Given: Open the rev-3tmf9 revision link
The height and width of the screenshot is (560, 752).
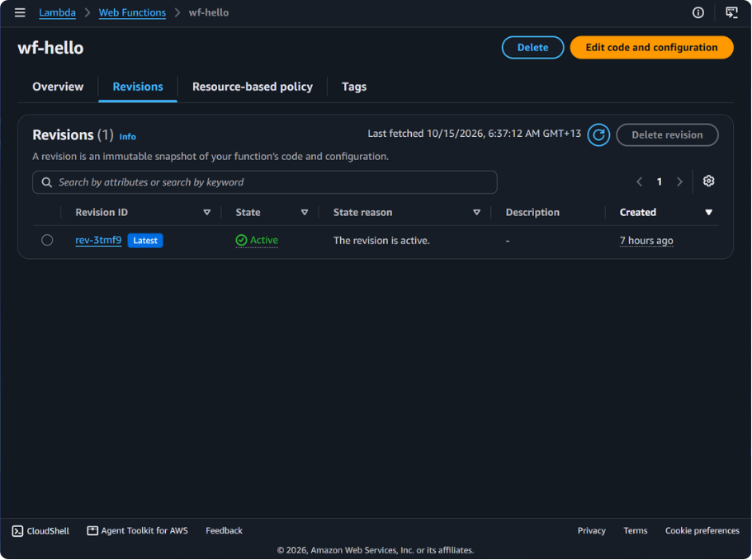Looking at the screenshot, I should (x=98, y=240).
